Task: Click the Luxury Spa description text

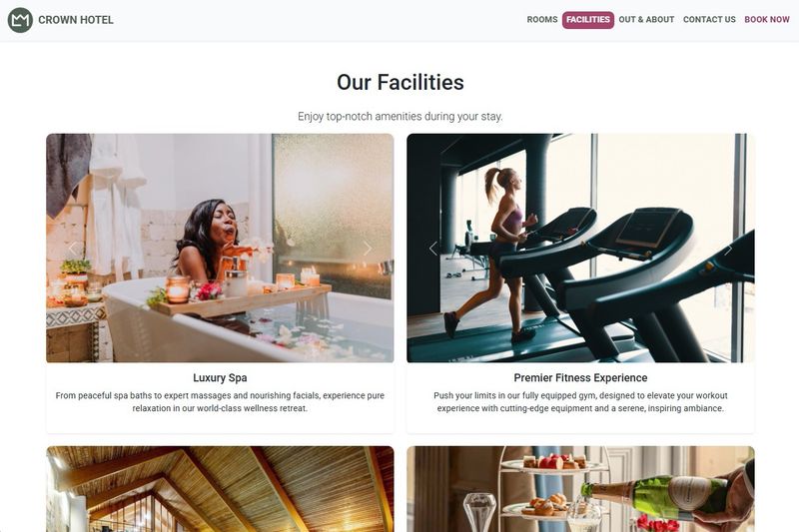Action: click(220, 401)
